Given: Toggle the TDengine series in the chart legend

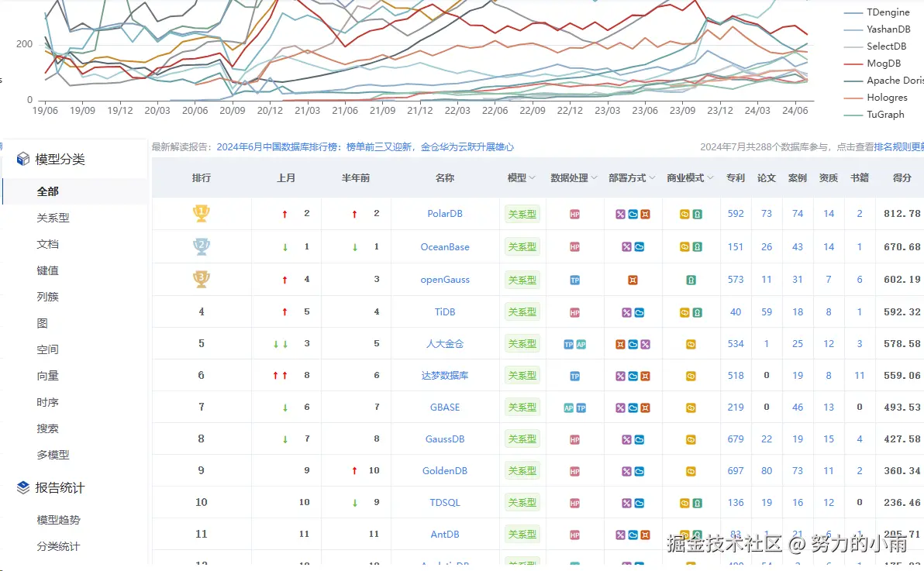Looking at the screenshot, I should point(877,12).
